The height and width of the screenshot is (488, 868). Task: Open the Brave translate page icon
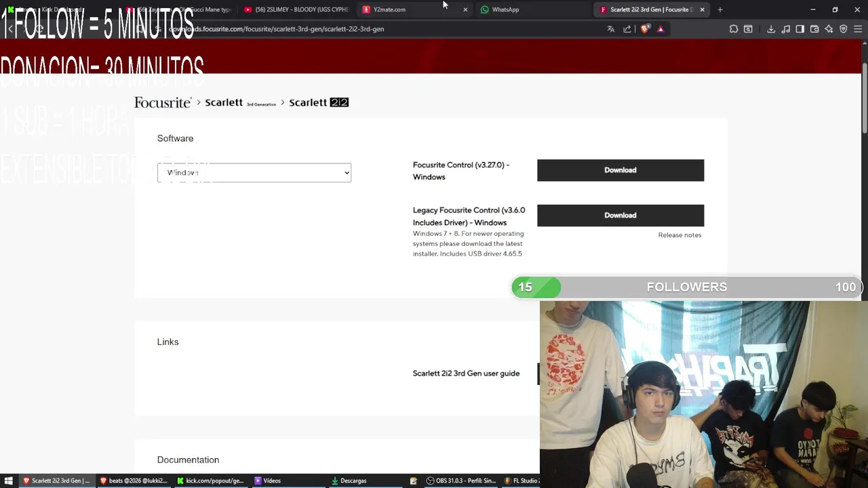[610, 29]
